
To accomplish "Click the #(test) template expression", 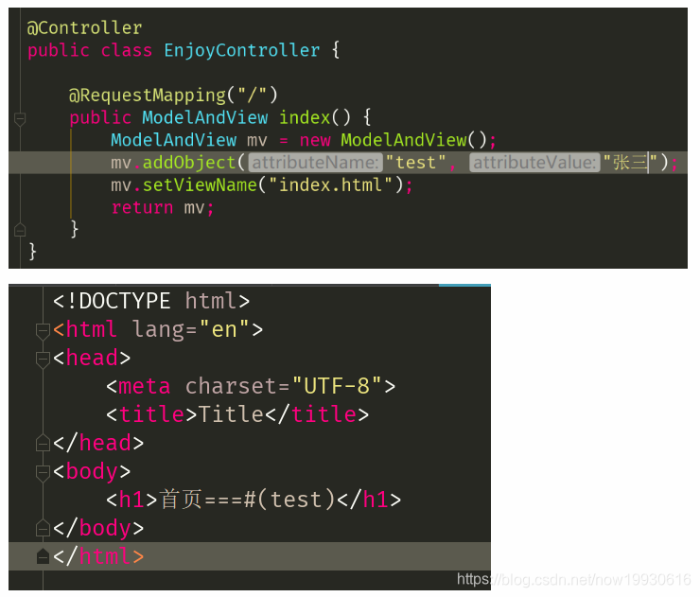I will tap(289, 500).
